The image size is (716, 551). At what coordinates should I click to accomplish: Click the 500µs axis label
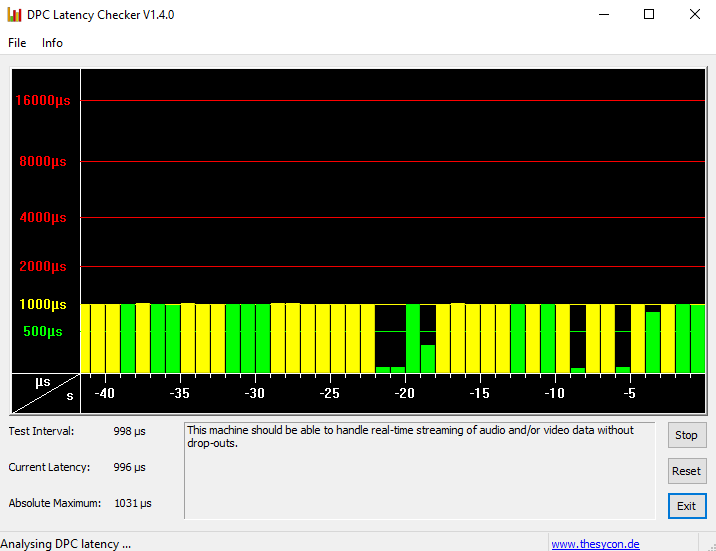43,331
